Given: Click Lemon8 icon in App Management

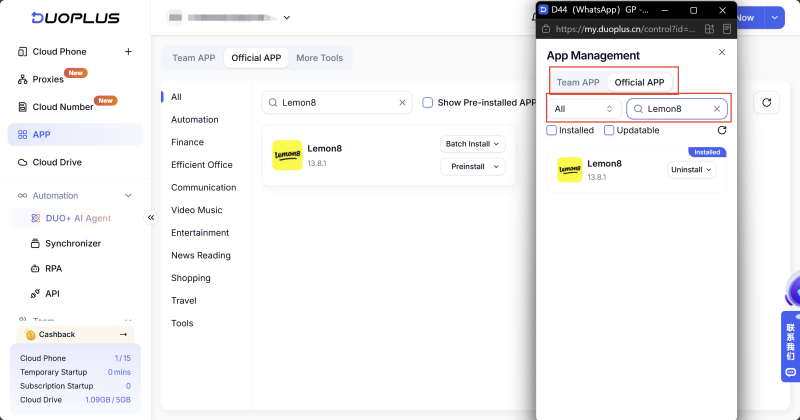Looking at the screenshot, I should point(569,169).
